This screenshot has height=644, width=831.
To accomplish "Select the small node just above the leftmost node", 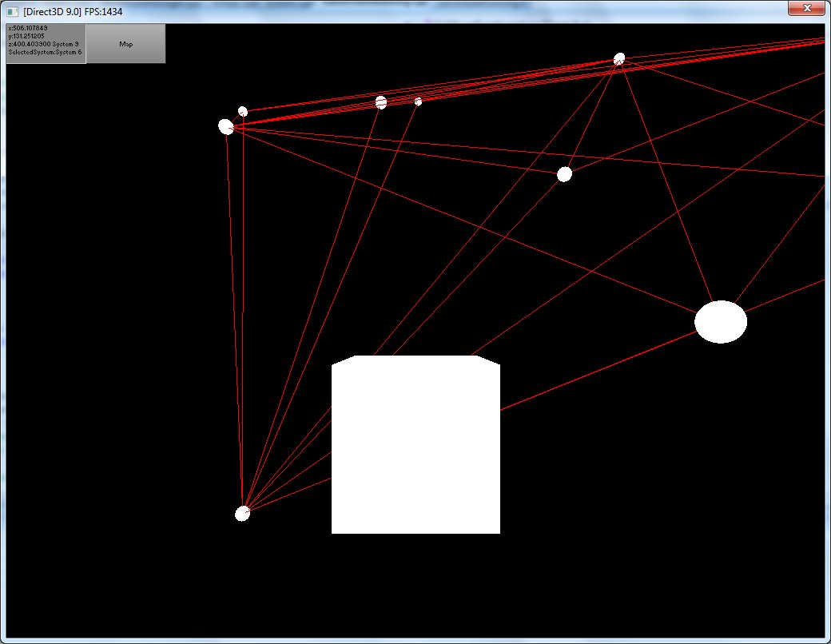I will (242, 111).
